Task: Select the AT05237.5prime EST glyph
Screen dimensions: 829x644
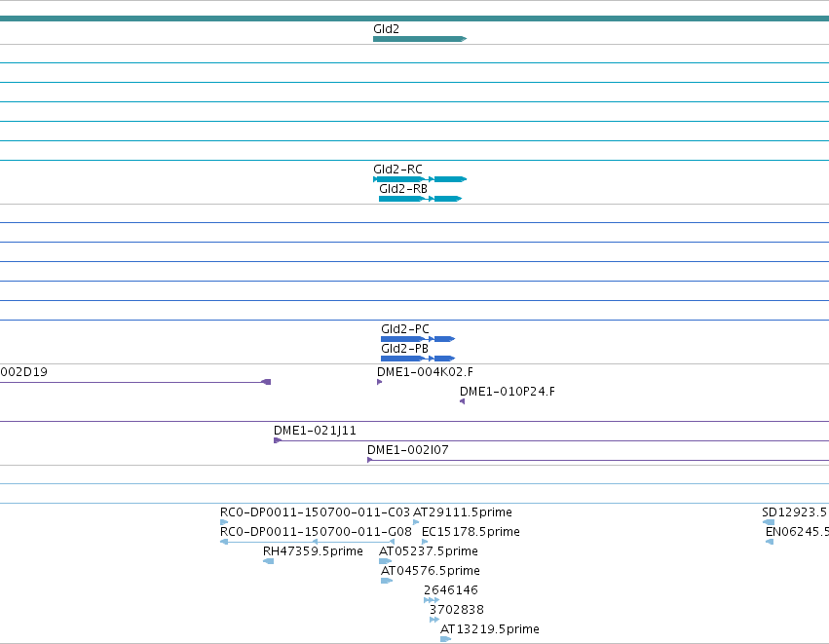Action: coord(386,561)
